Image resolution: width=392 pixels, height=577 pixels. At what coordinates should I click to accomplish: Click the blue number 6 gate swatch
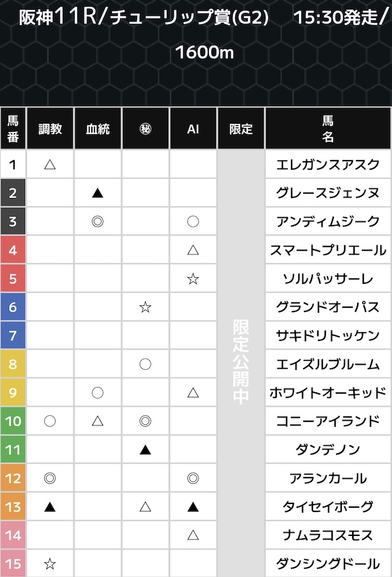tap(13, 307)
